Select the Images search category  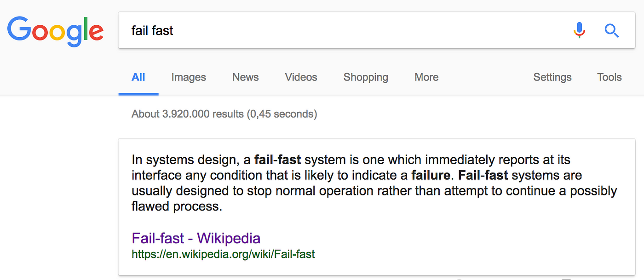[188, 77]
